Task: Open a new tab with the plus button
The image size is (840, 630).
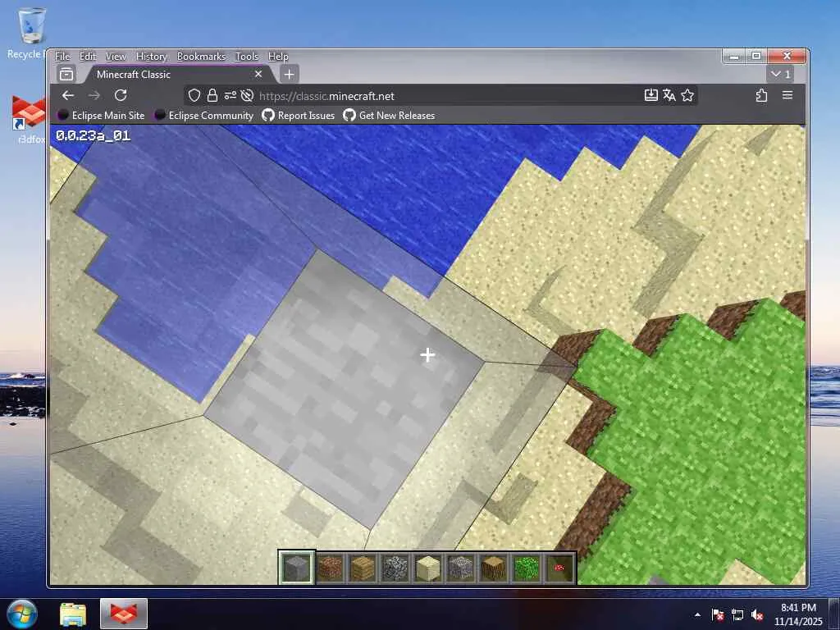Action: click(290, 74)
